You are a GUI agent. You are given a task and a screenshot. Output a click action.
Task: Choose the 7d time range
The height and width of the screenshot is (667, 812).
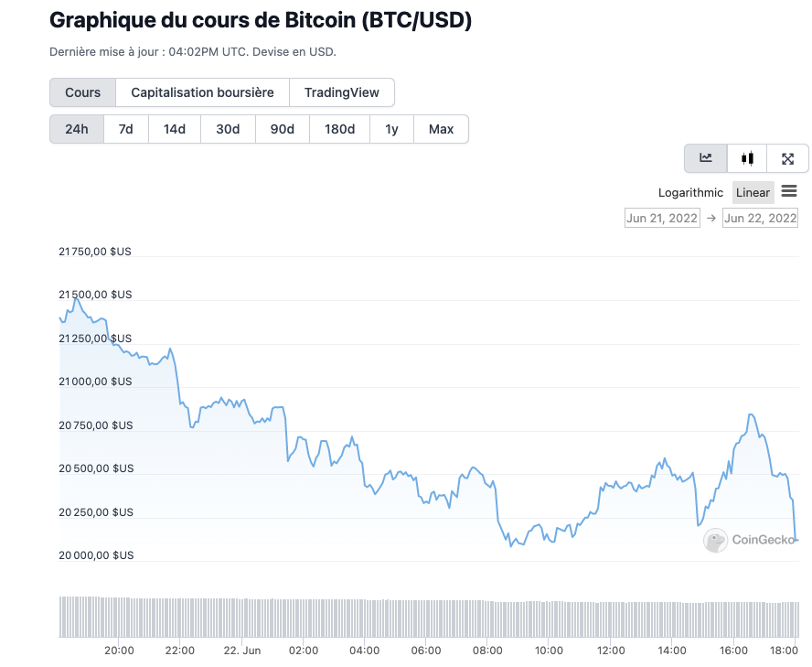tap(126, 129)
